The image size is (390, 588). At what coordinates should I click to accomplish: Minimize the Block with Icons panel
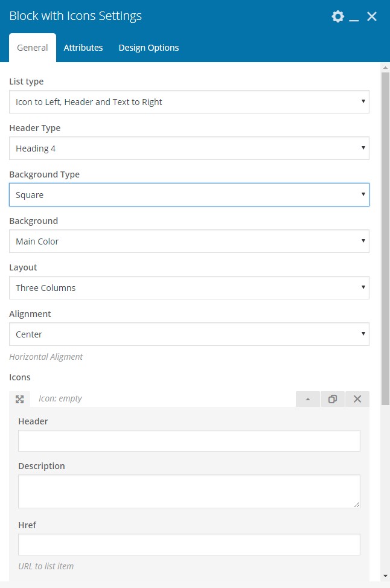(x=354, y=16)
